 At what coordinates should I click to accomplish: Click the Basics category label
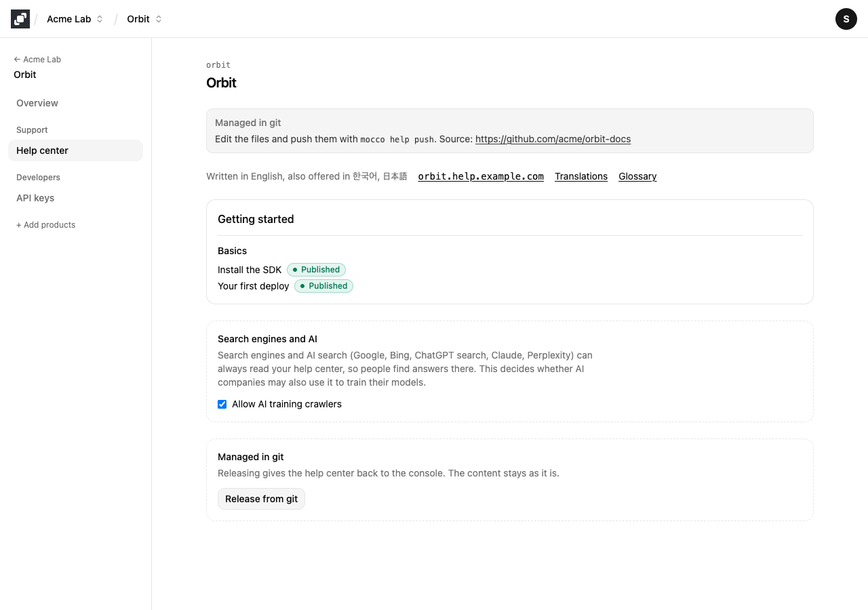coord(232,251)
